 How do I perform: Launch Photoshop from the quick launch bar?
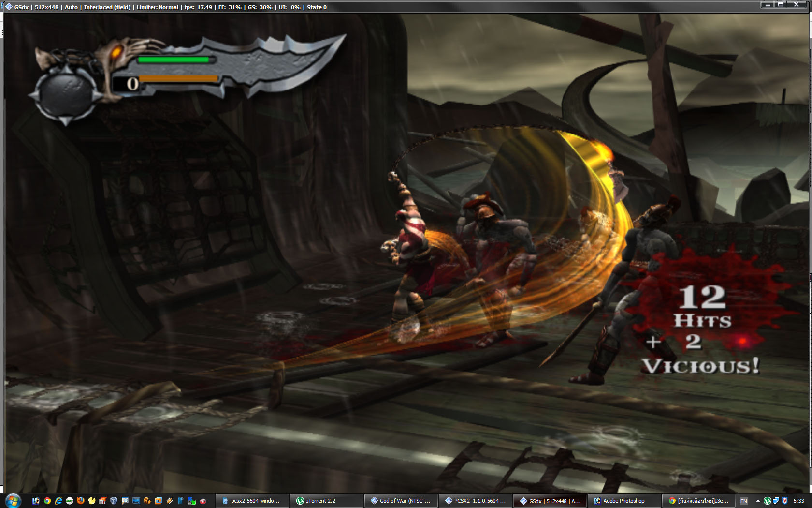pos(36,501)
